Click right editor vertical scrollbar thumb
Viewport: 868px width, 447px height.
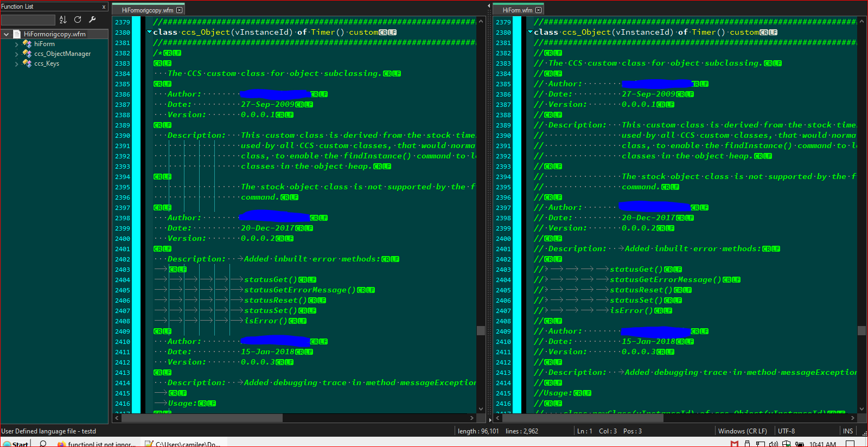861,330
